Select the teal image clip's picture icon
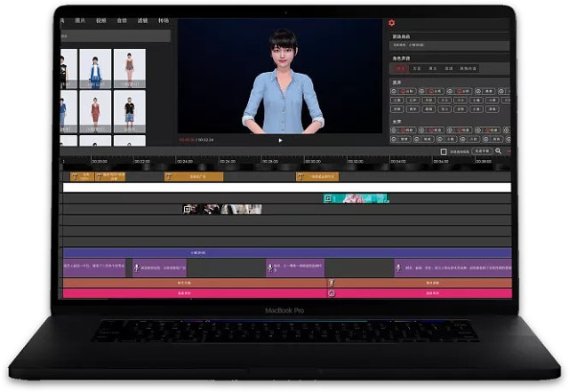The height and width of the screenshot is (392, 569). pyautogui.click(x=328, y=198)
